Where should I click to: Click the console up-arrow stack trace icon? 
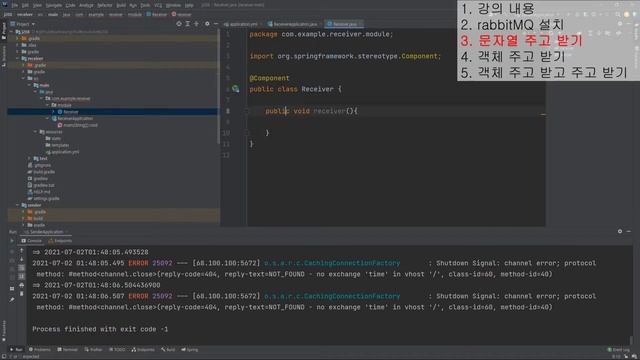[x=22, y=251]
